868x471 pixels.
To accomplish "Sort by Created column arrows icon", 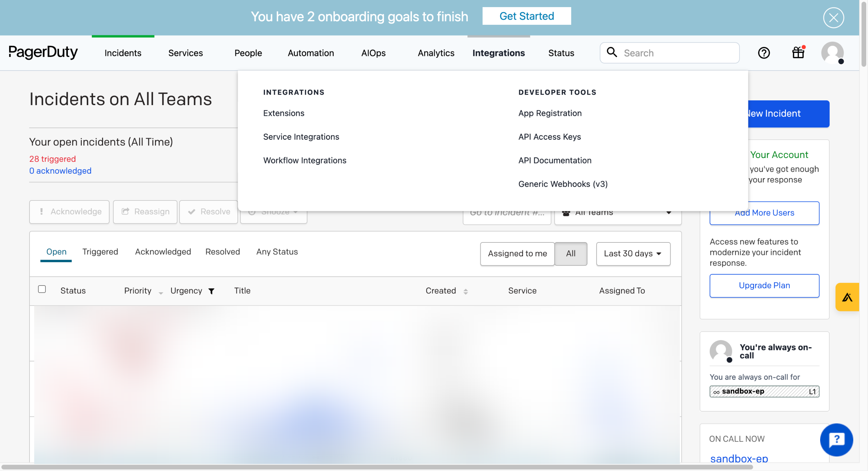I will click(465, 291).
